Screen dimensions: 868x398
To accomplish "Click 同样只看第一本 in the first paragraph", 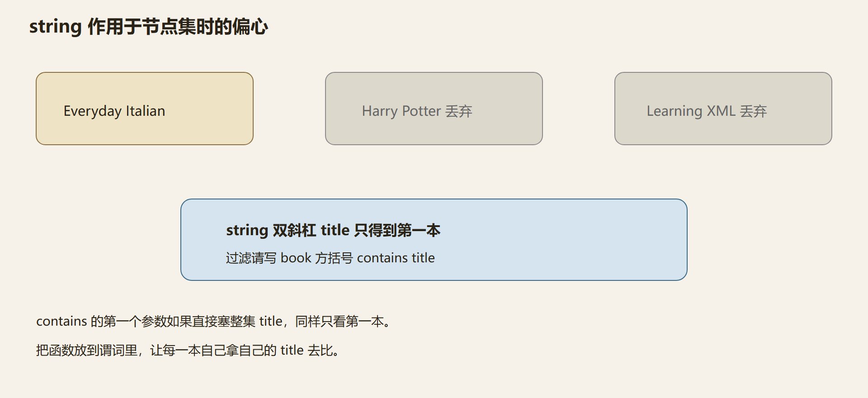I will tap(339, 322).
